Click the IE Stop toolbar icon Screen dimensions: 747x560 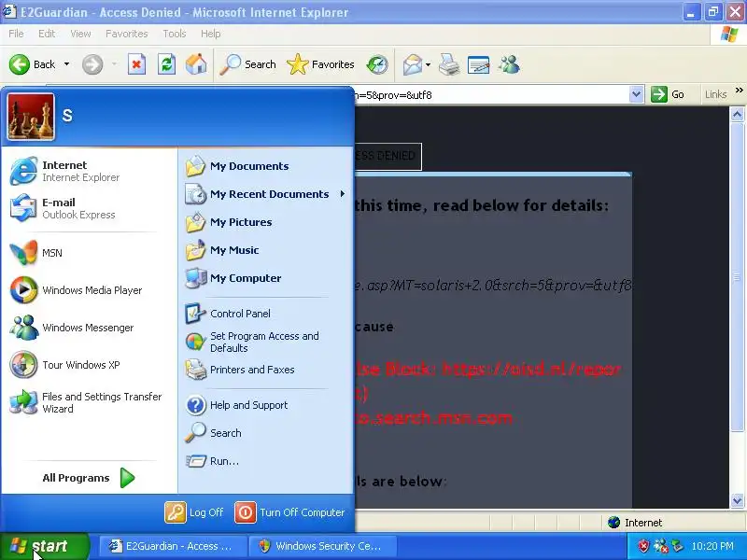pos(136,64)
